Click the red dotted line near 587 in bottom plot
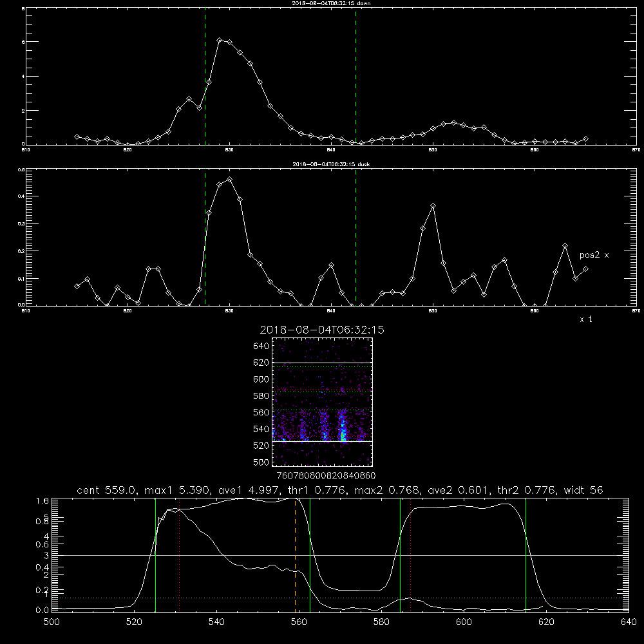This screenshot has width=644, height=644. [410, 555]
